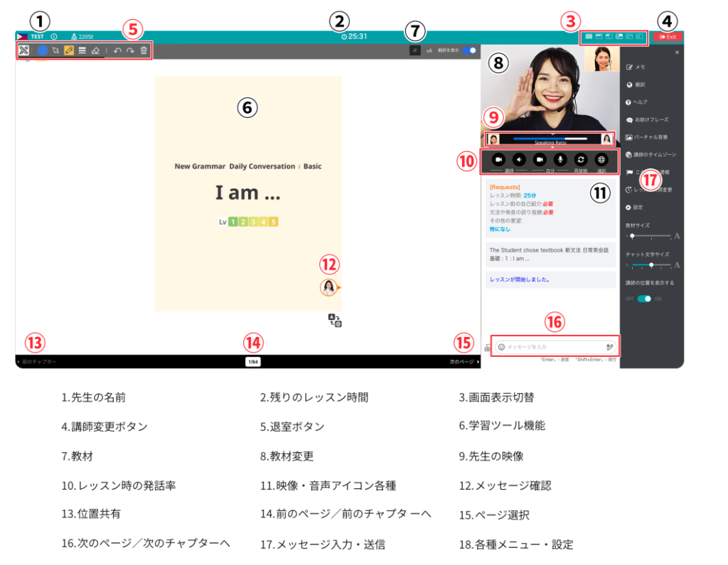The height and width of the screenshot is (565, 728).
Task: Delete all drawings with trash icon
Action: (144, 50)
